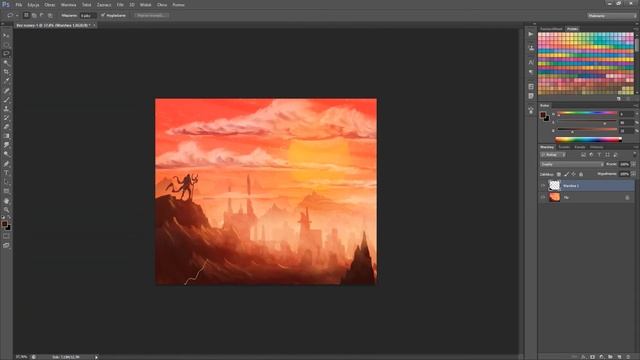Click Add to selection option icon
The image size is (640, 360).
[x=34, y=15]
